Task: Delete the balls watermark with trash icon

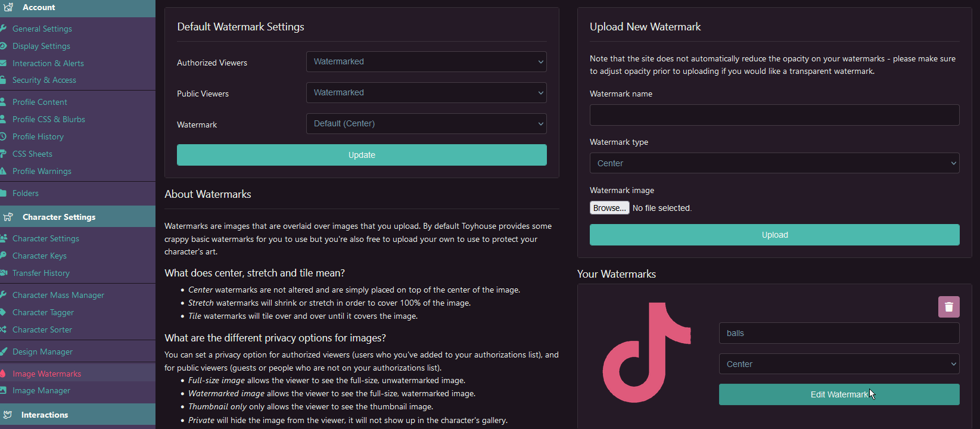Action: 948,307
